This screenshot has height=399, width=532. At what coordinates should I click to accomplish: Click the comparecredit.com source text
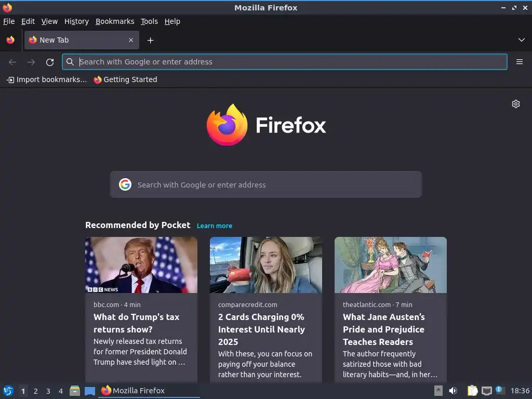pyautogui.click(x=248, y=304)
